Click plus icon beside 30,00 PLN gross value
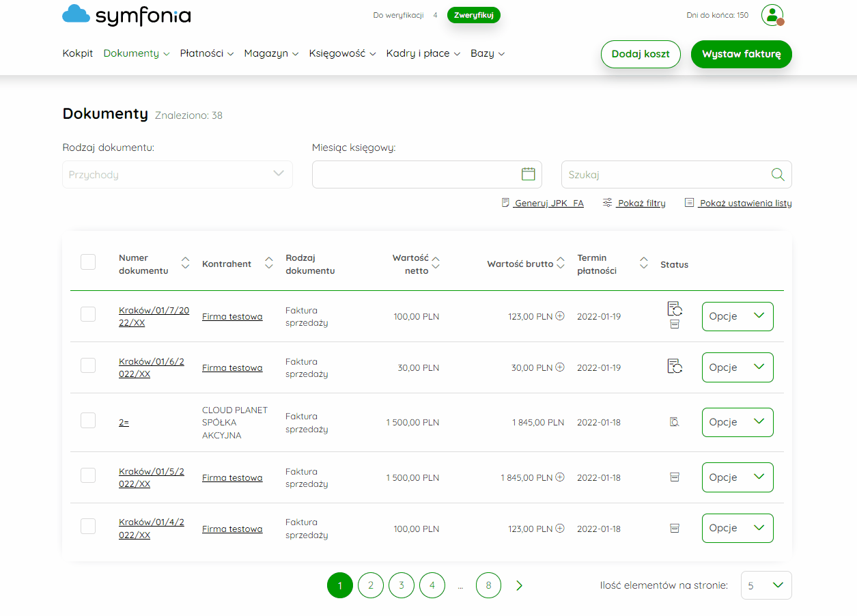 560,367
